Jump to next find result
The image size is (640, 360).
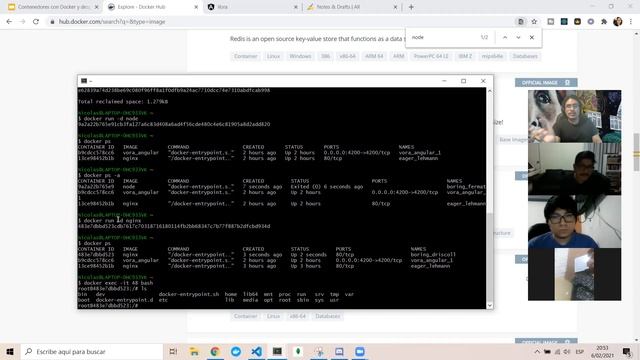518,37
